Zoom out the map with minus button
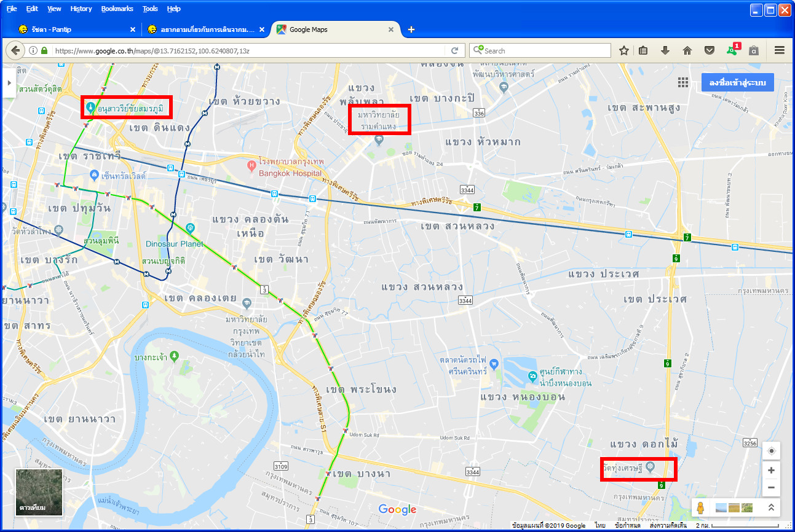 pyautogui.click(x=772, y=488)
